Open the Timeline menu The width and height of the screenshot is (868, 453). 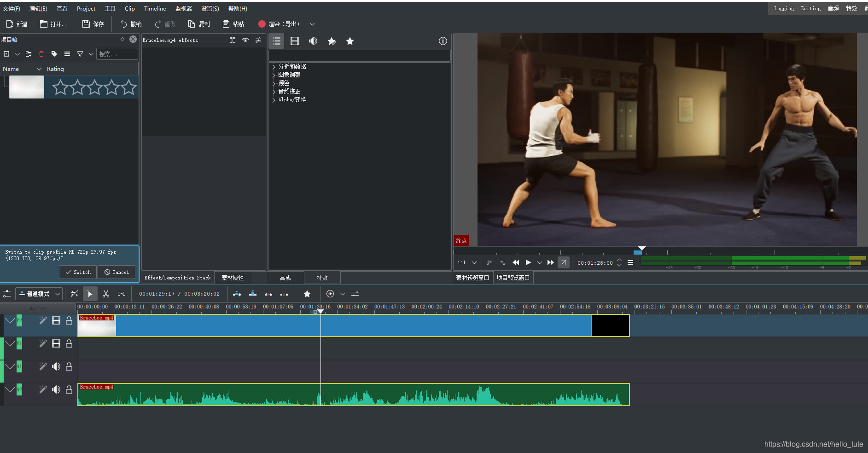(x=155, y=8)
